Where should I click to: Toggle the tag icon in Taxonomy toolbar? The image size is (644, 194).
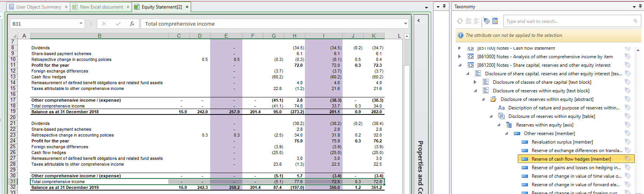pos(487,21)
